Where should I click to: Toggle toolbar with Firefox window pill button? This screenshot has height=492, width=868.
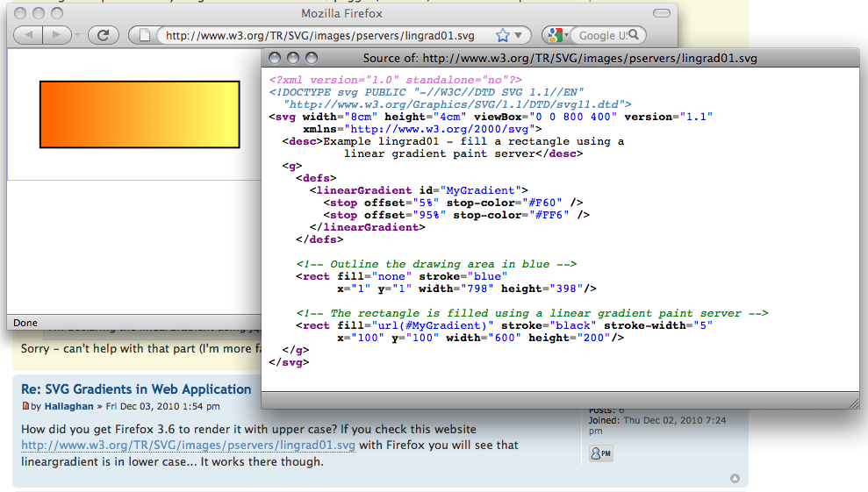662,13
